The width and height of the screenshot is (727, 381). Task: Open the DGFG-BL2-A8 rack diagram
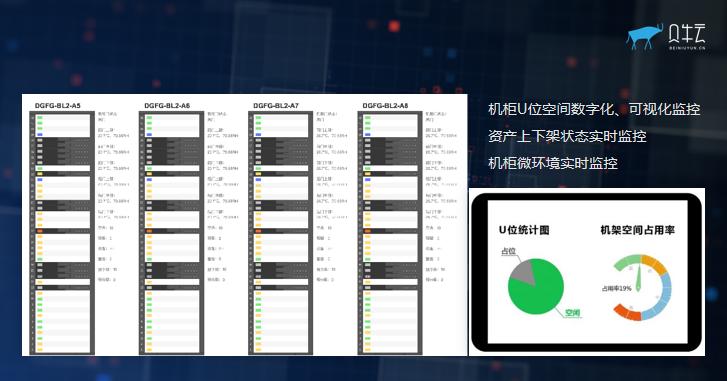tap(390, 233)
